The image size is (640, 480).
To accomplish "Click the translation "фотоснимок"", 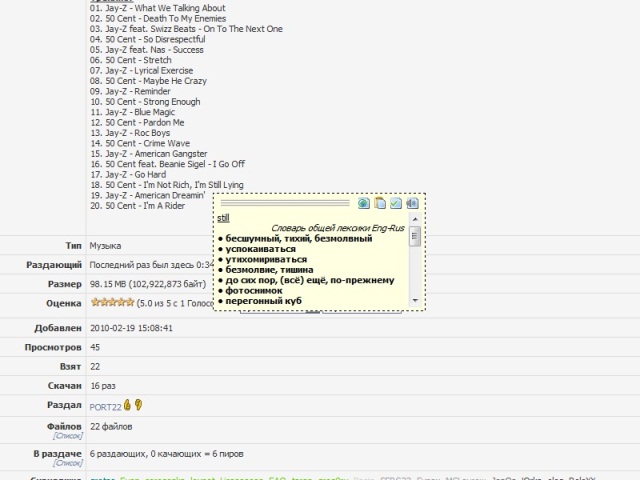I will pos(254,291).
